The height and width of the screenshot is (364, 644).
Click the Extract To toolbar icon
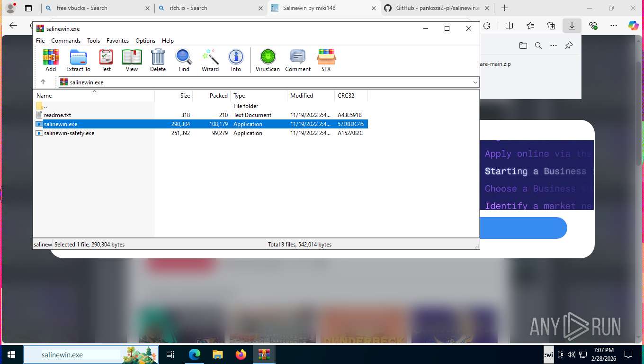(78, 60)
